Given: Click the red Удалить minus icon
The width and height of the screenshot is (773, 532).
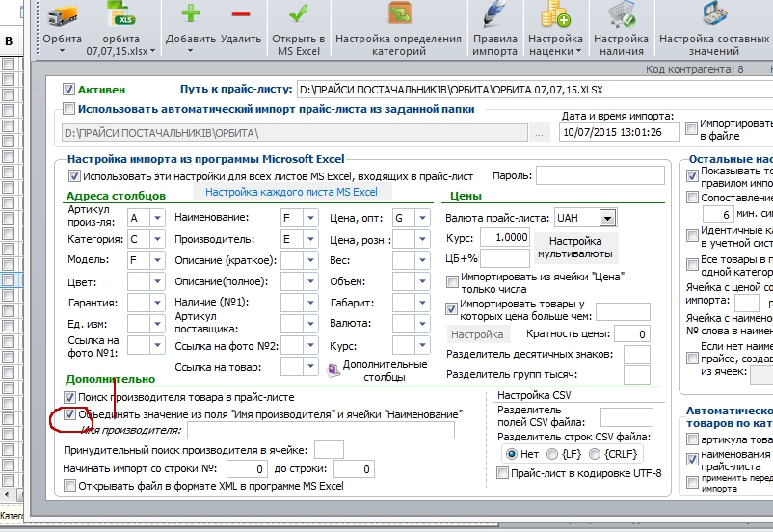Looking at the screenshot, I should tap(241, 13).
